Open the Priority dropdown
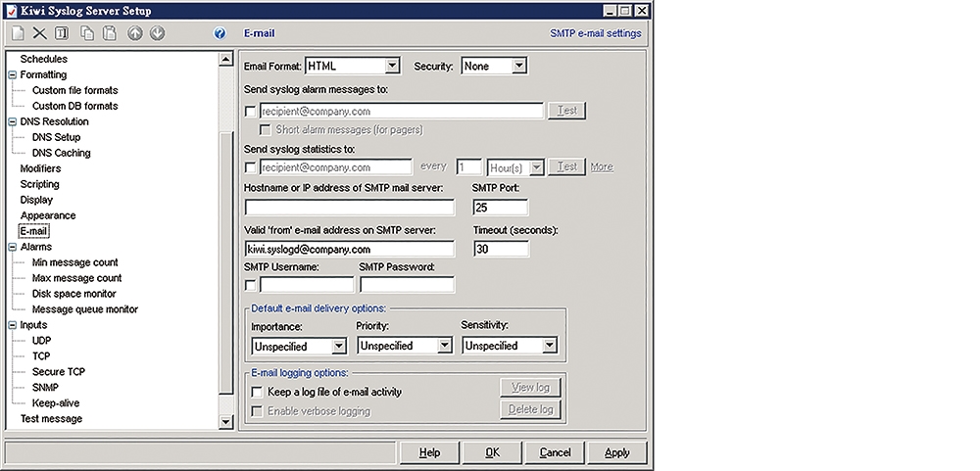Image resolution: width=980 pixels, height=471 pixels. [x=444, y=346]
